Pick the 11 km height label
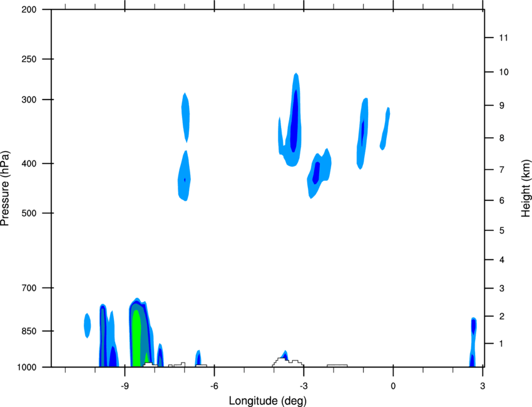The height and width of the screenshot is (407, 532). (x=503, y=38)
